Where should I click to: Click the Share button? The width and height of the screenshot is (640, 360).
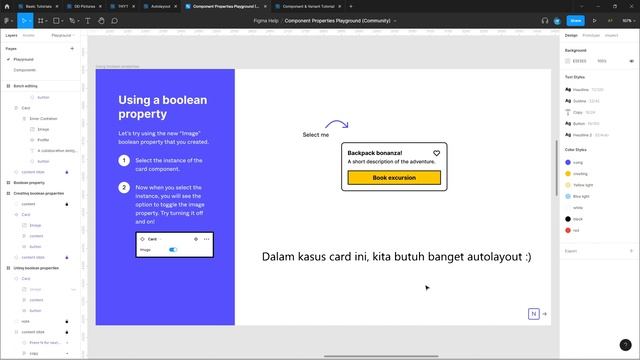pos(576,20)
